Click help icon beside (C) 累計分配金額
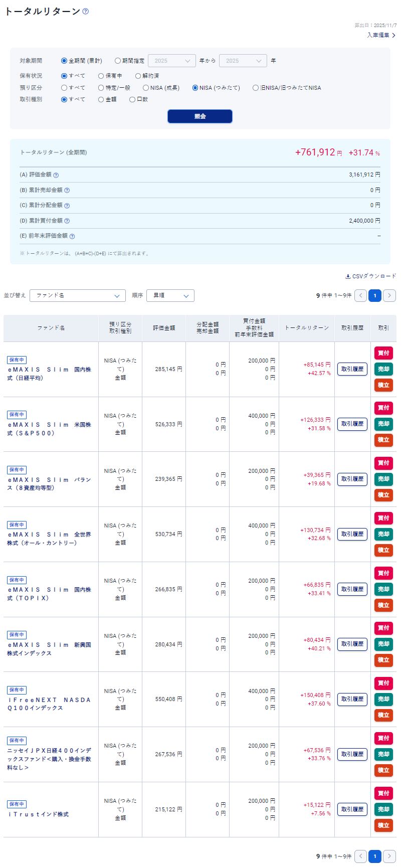Image resolution: width=402 pixels, height=868 pixels. 67,206
